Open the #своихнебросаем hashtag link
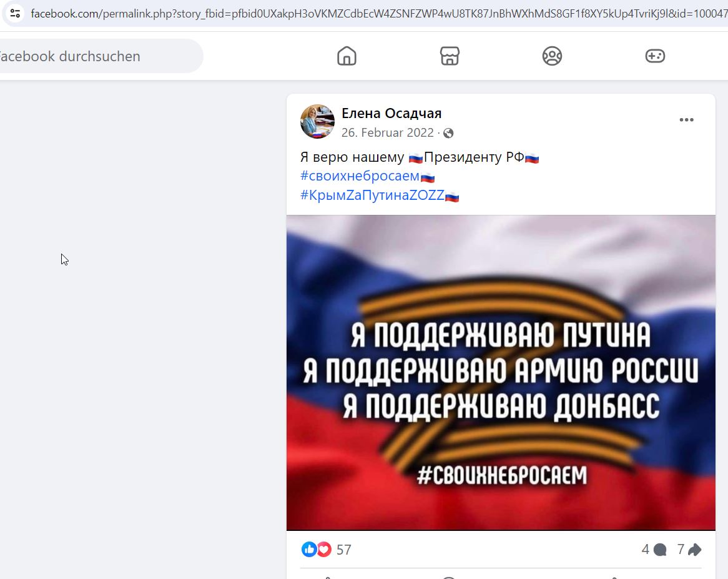Viewport: 728px width, 579px height. (x=360, y=176)
